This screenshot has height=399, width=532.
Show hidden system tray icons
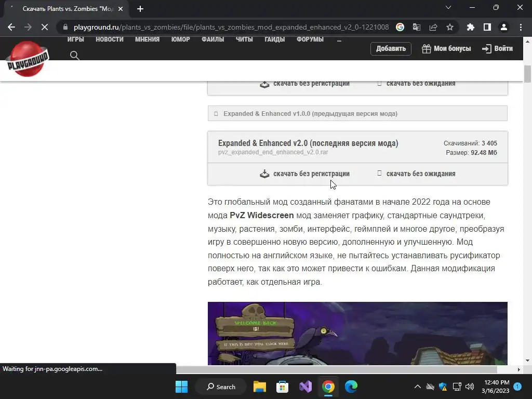click(x=418, y=387)
